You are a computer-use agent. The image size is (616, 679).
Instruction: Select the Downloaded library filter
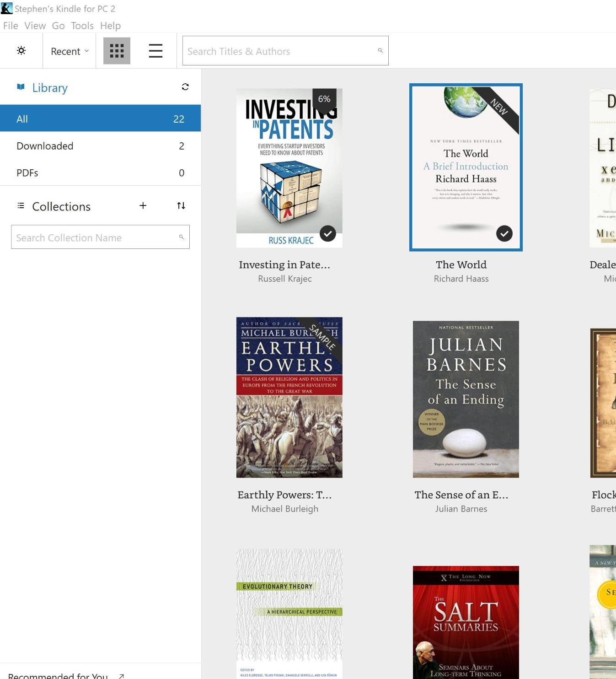tap(100, 145)
